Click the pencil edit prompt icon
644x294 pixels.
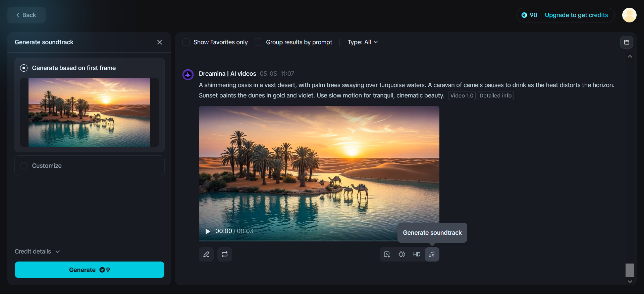(206, 254)
